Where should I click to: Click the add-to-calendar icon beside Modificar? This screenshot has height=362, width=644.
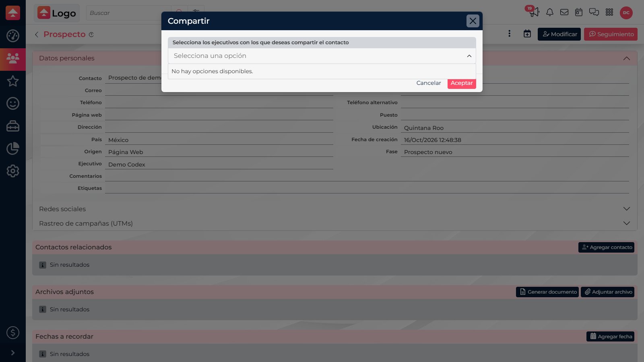[x=527, y=34]
